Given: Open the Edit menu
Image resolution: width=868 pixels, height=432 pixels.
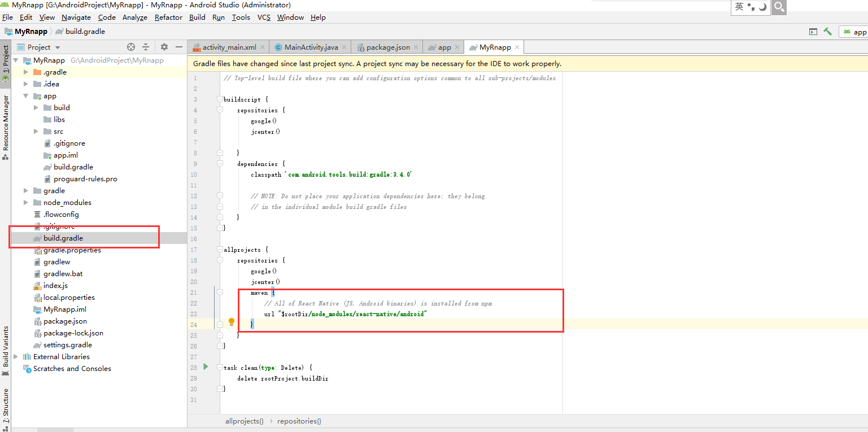Looking at the screenshot, I should click(26, 18).
